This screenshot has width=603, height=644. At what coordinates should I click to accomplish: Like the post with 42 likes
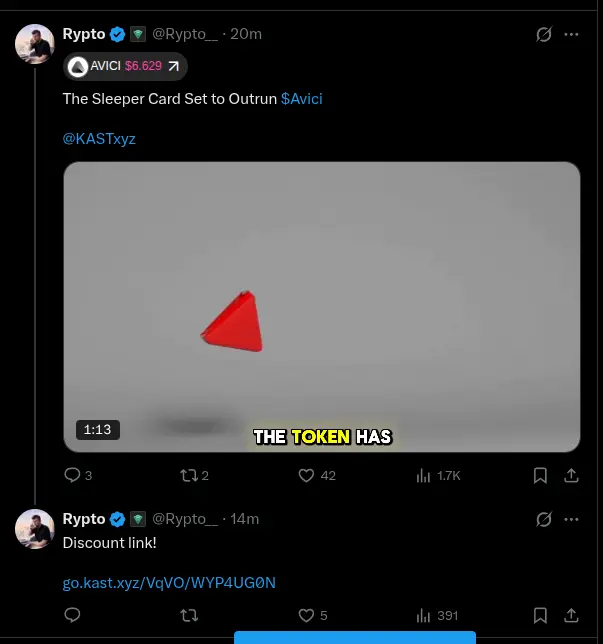pos(307,475)
